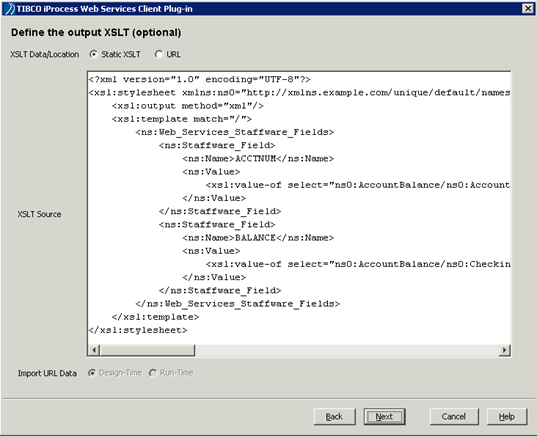Click the right arrow of horizontal scrollbar
The image size is (537, 437).
point(504,350)
